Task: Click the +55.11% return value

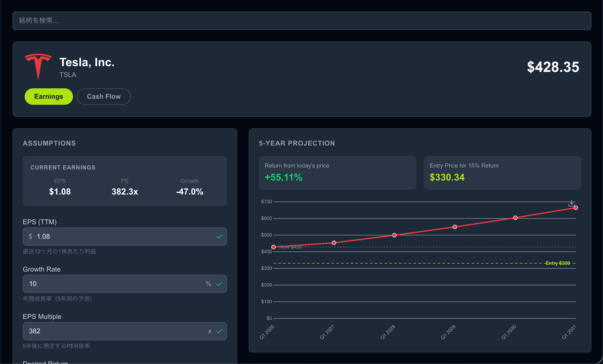Action: click(x=283, y=177)
